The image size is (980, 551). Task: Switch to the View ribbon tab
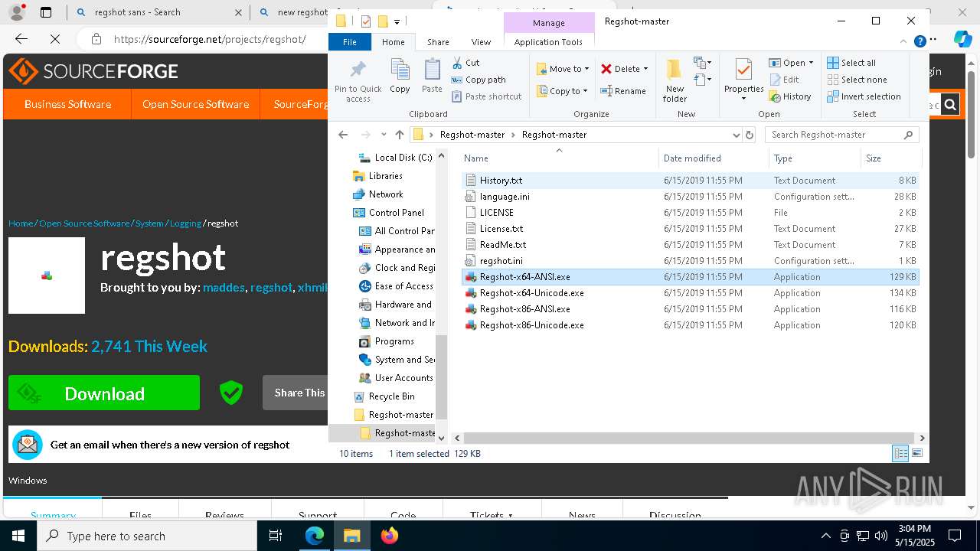[x=481, y=42]
